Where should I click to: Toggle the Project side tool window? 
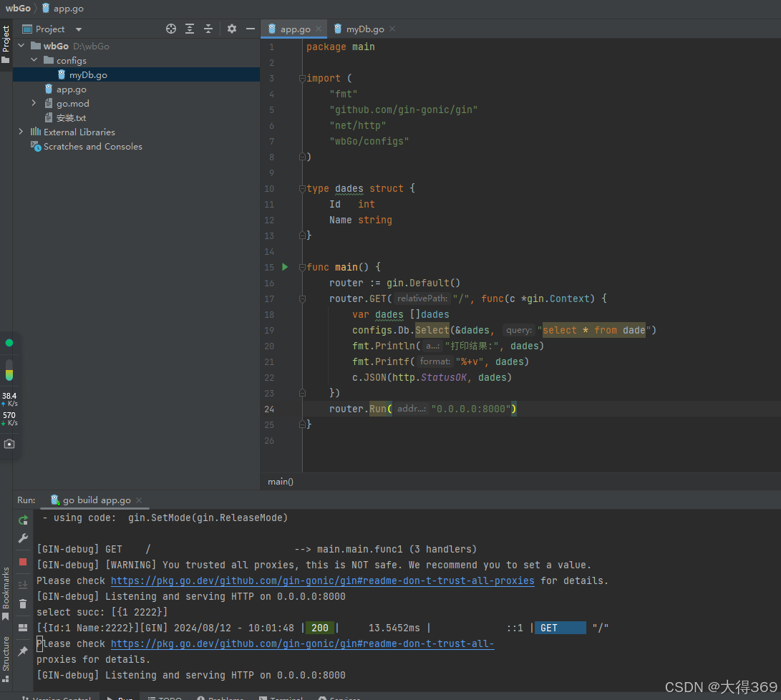pyautogui.click(x=6, y=44)
